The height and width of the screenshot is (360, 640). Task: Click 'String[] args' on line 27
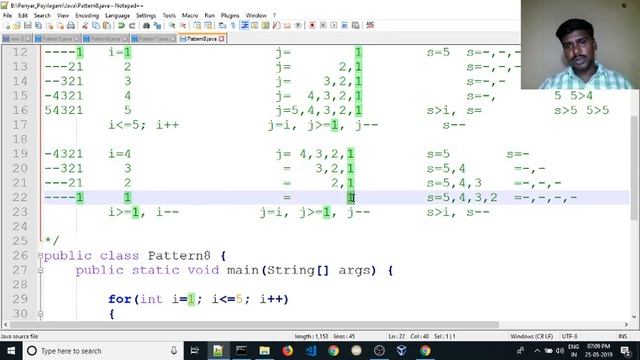tap(319, 270)
